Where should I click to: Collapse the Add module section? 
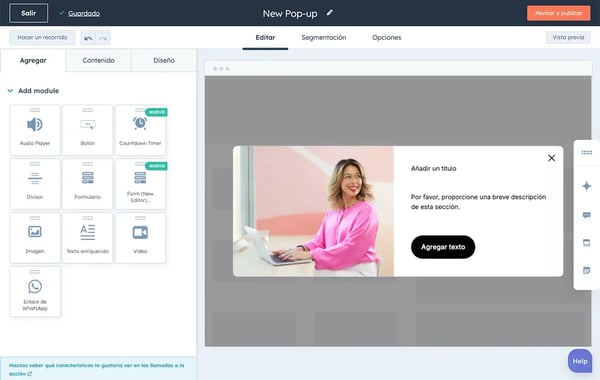click(10, 91)
